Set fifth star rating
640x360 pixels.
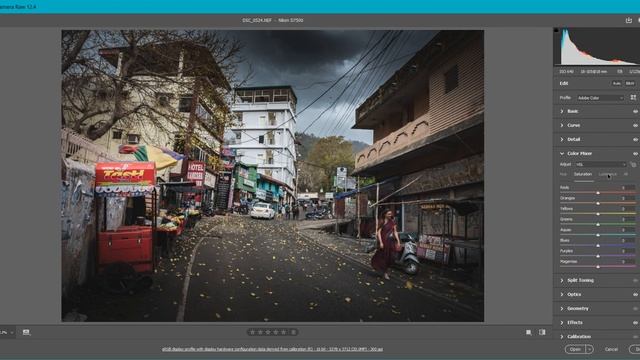(284, 332)
